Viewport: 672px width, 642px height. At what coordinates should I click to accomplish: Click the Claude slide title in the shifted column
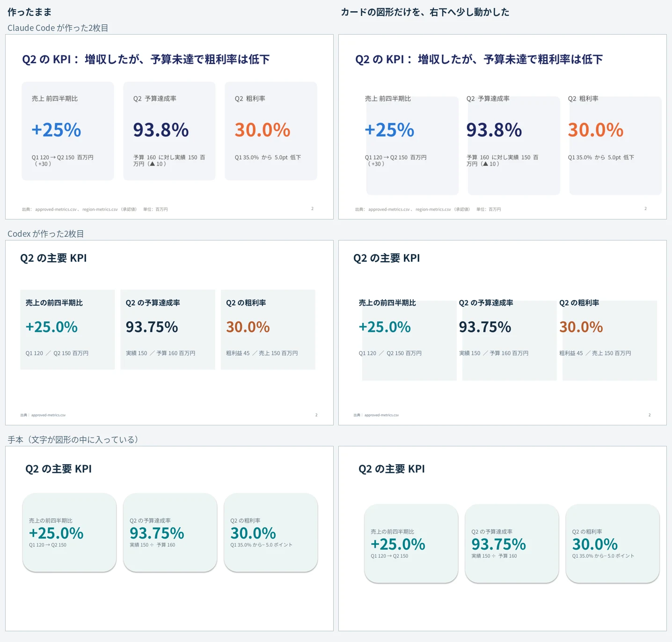[x=479, y=59]
